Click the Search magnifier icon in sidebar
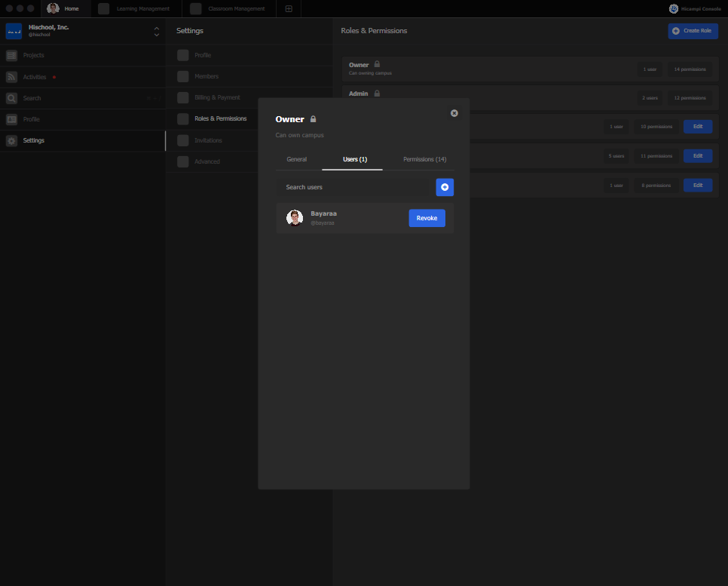The width and height of the screenshot is (728, 586). click(x=11, y=98)
